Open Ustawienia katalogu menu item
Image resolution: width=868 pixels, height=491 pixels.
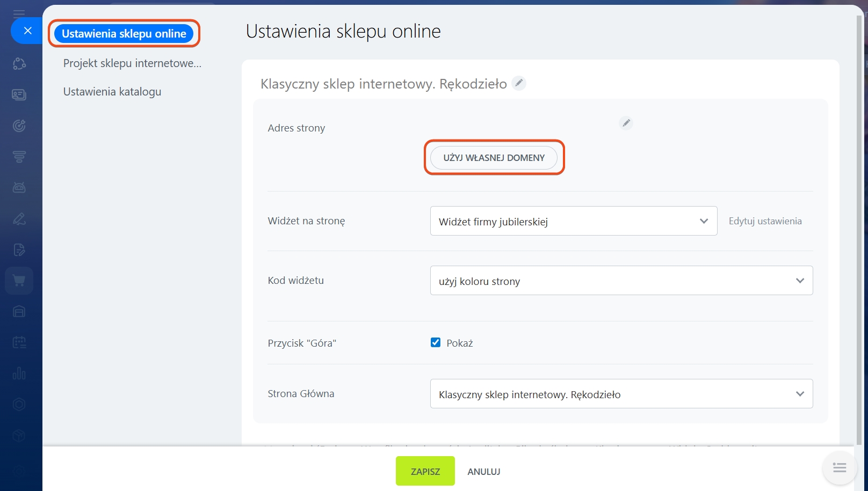112,92
